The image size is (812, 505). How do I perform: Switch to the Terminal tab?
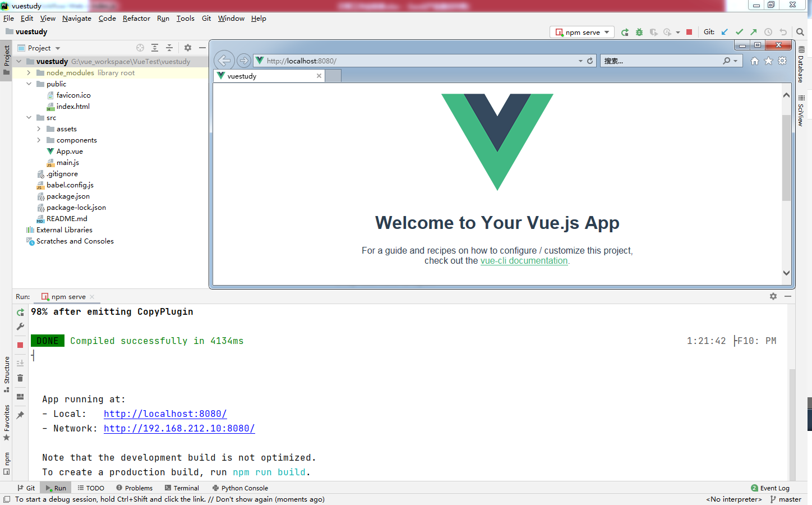(x=182, y=488)
